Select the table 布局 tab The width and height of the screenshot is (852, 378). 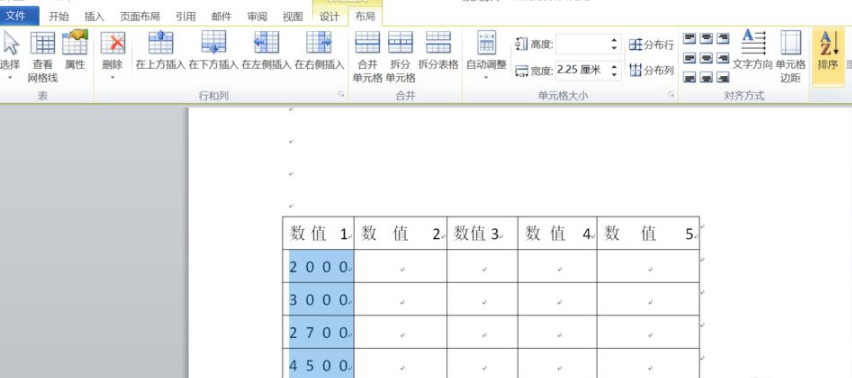pos(365,16)
